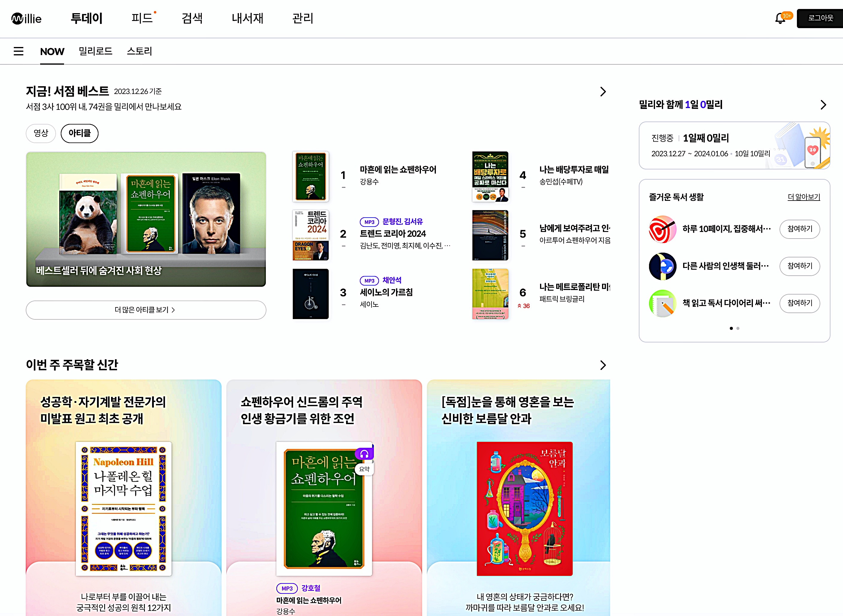
Task: Click the 더 알아보기 link
Action: (x=803, y=197)
